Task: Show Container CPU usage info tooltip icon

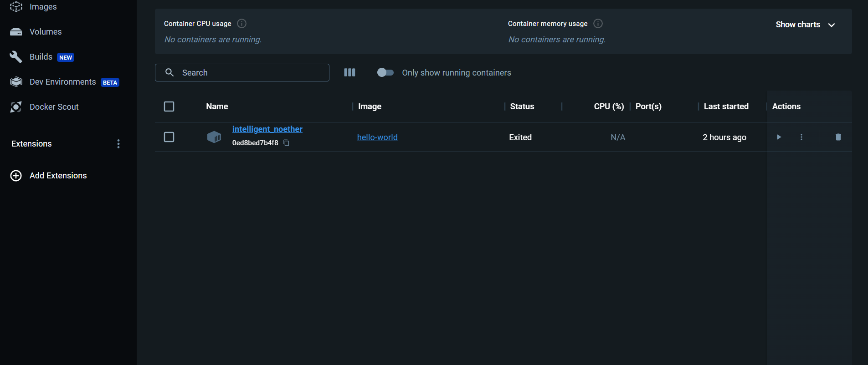Action: tap(242, 23)
